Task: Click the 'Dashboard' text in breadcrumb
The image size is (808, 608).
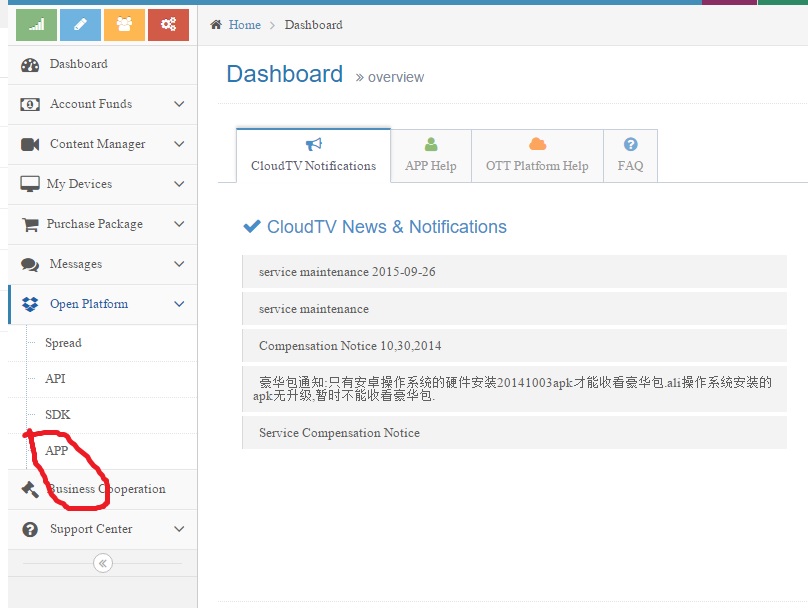Action: [313, 25]
